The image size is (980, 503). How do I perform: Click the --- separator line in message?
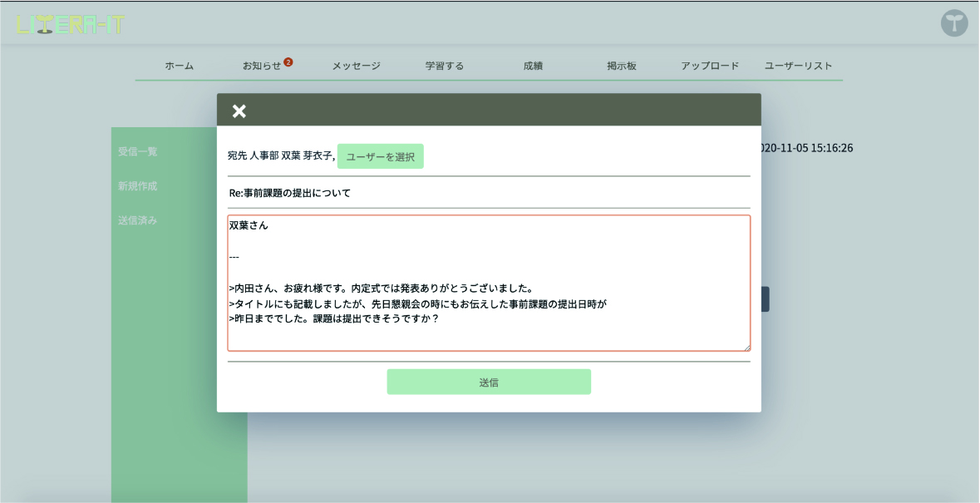tap(234, 257)
